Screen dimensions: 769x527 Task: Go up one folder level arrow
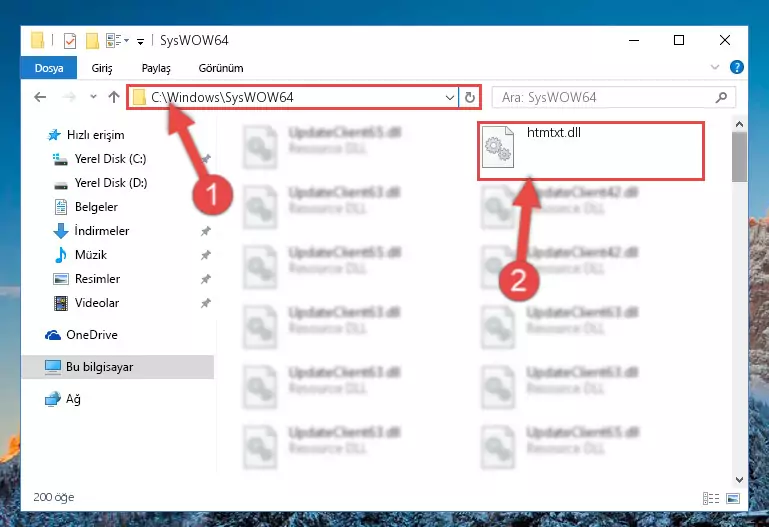[114, 97]
